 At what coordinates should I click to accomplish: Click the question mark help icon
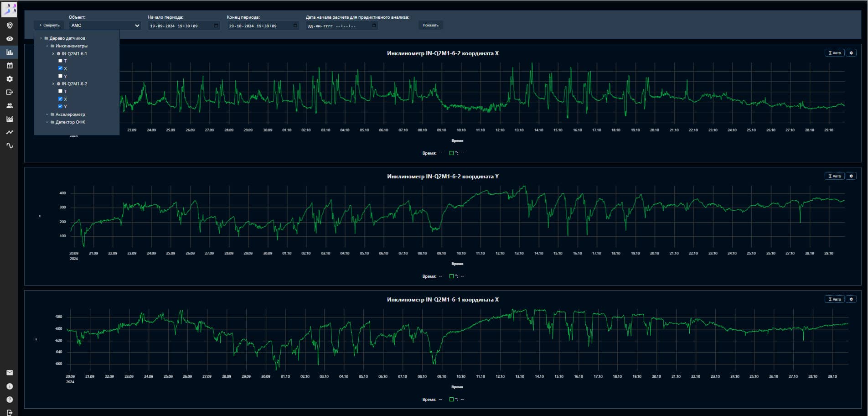pos(10,400)
